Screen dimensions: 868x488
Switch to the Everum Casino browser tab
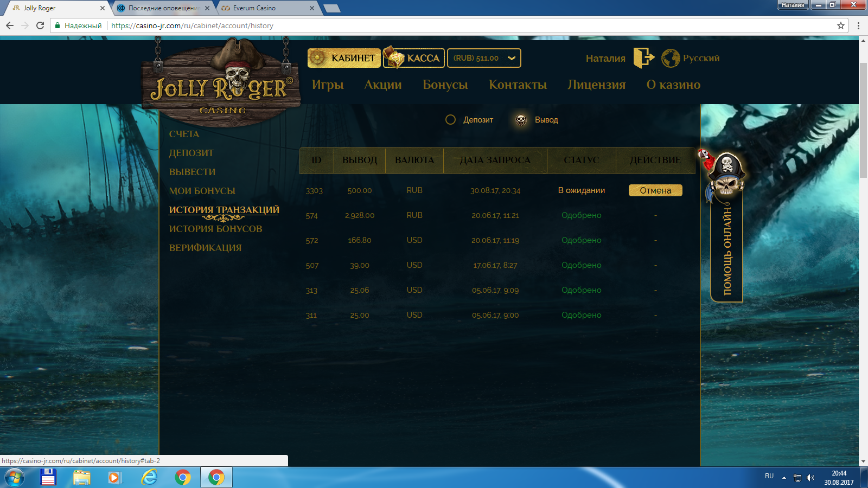266,8
